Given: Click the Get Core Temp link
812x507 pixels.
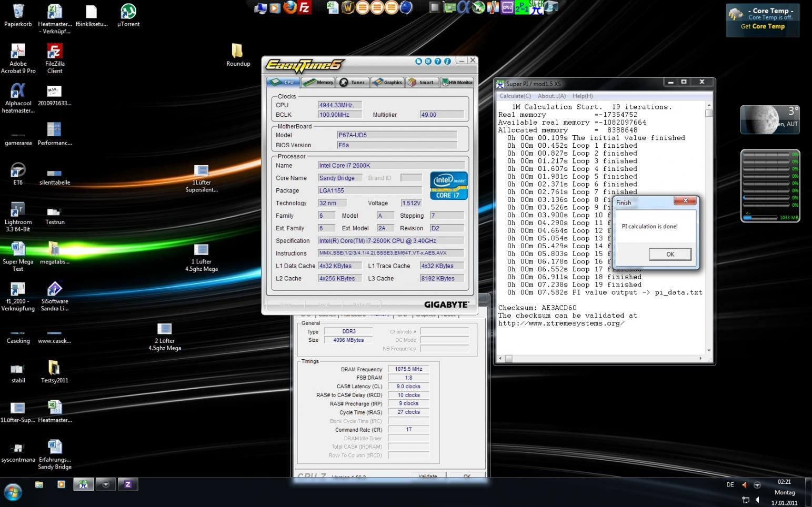Looking at the screenshot, I should click(x=763, y=26).
